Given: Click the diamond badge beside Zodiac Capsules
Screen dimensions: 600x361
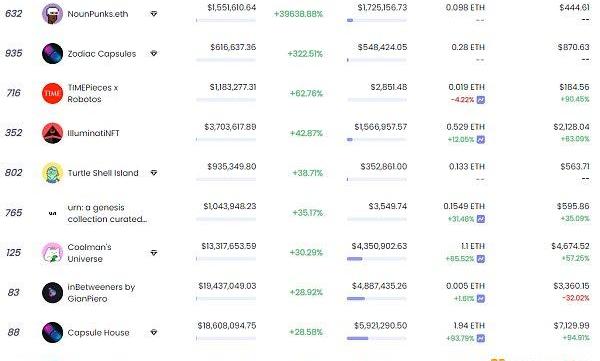Looking at the screenshot, I should click(x=154, y=54).
